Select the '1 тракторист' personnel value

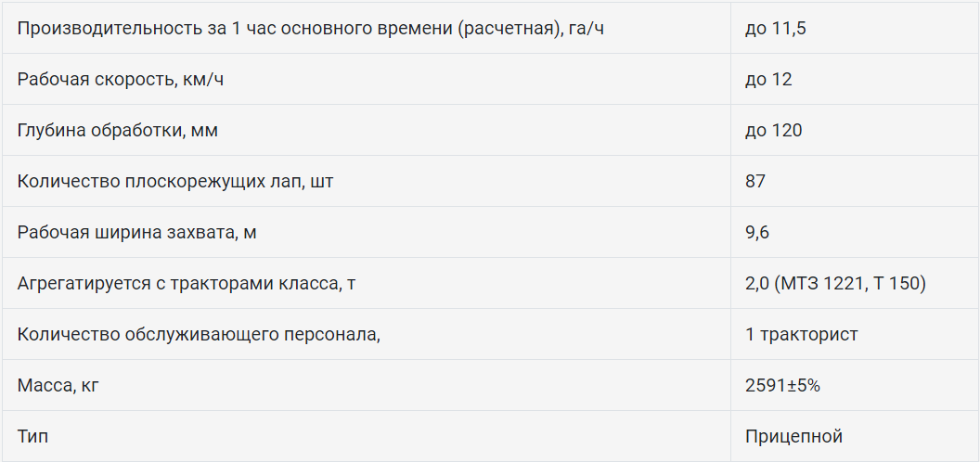pyautogui.click(x=801, y=334)
